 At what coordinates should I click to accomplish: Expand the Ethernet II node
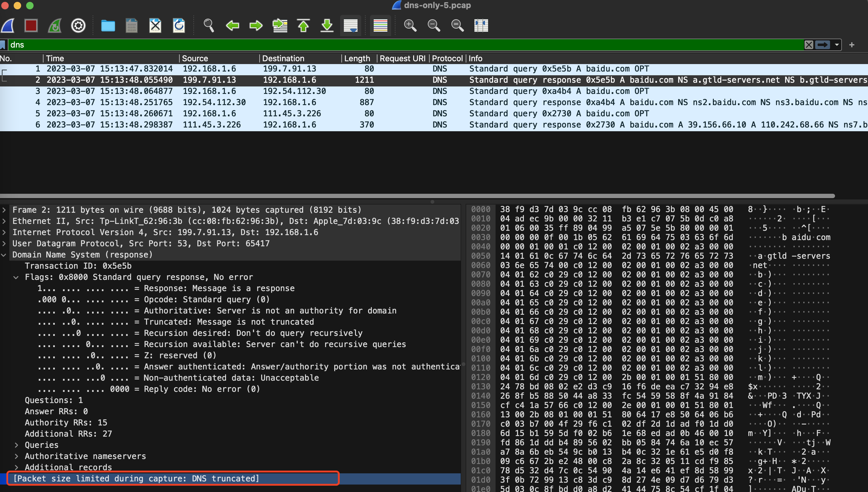tap(4, 221)
